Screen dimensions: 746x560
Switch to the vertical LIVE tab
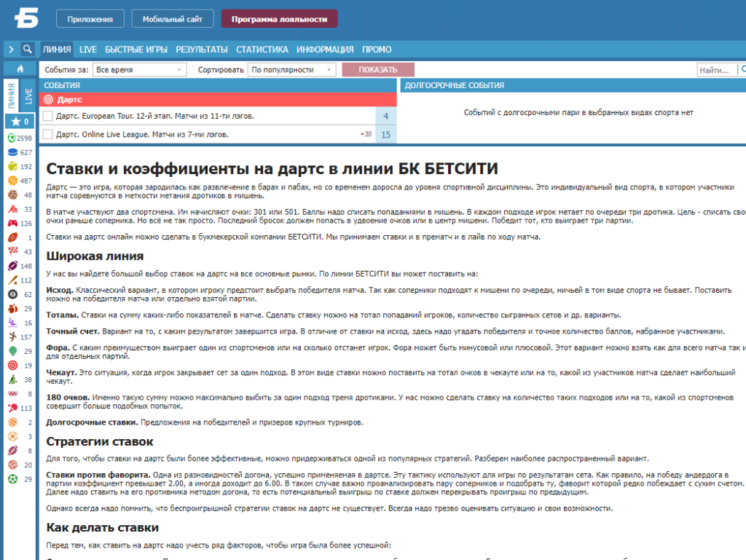tap(28, 96)
